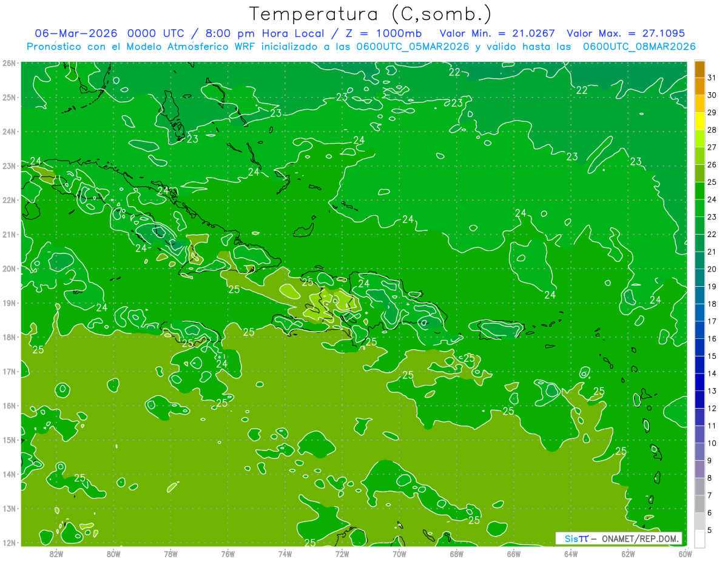Click the '12N' latitude axis label
The image size is (728, 562).
click(x=8, y=543)
